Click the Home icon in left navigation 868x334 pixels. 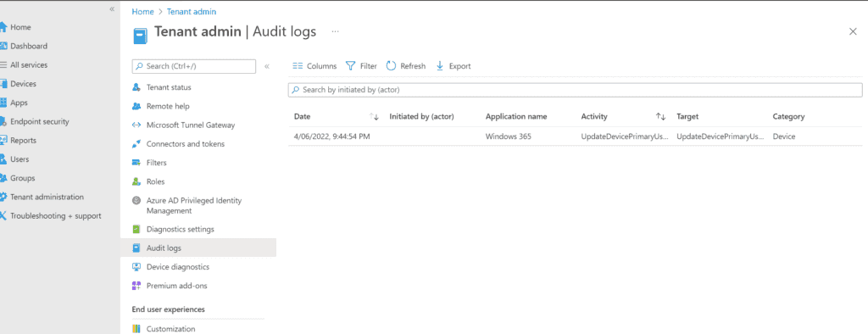[3, 27]
